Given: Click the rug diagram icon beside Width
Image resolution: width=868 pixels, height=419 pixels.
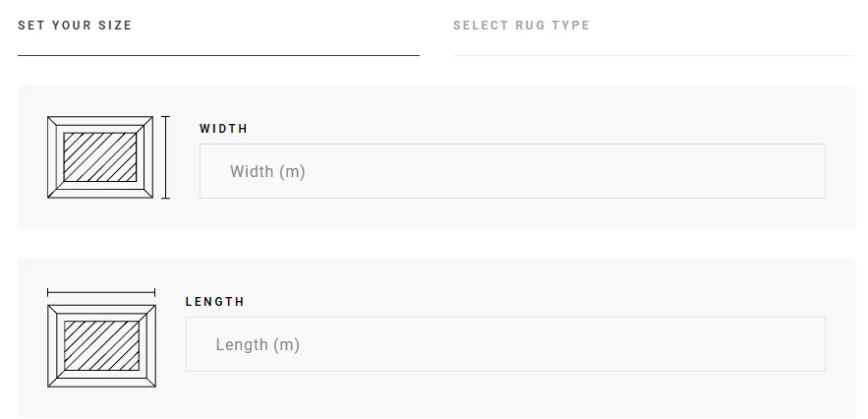Looking at the screenshot, I should point(100,157).
